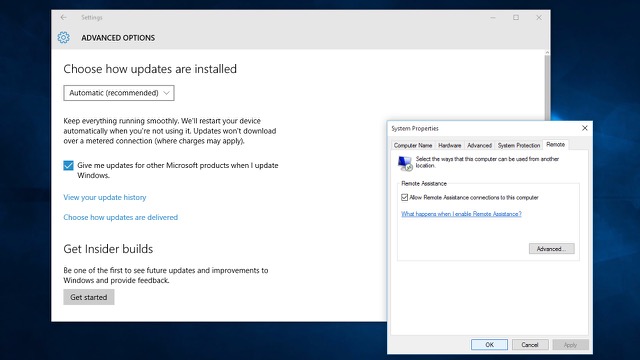Maximize the Settings window
The height and width of the screenshot is (360, 640).
[x=516, y=18]
